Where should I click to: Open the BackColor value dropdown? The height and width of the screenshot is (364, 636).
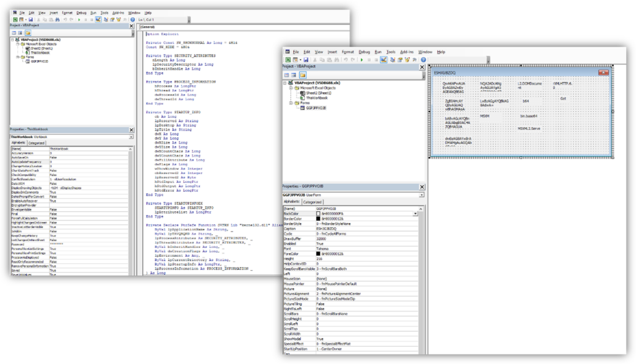pos(416,214)
